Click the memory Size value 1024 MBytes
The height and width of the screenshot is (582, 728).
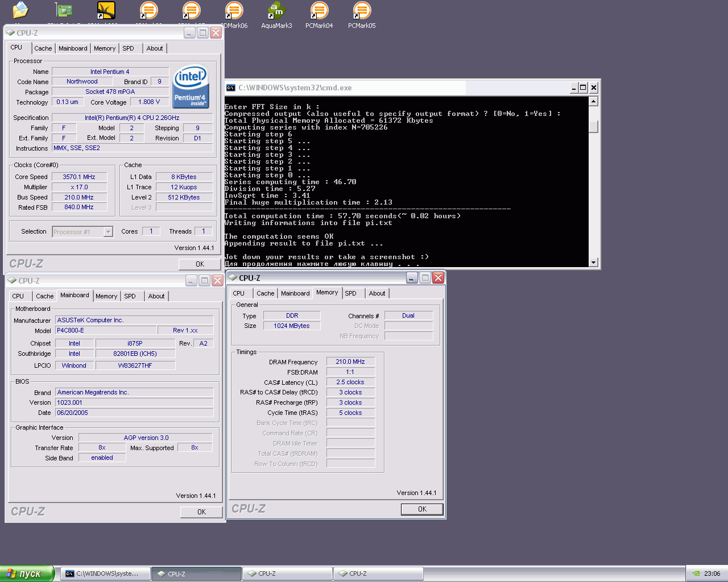coord(292,326)
